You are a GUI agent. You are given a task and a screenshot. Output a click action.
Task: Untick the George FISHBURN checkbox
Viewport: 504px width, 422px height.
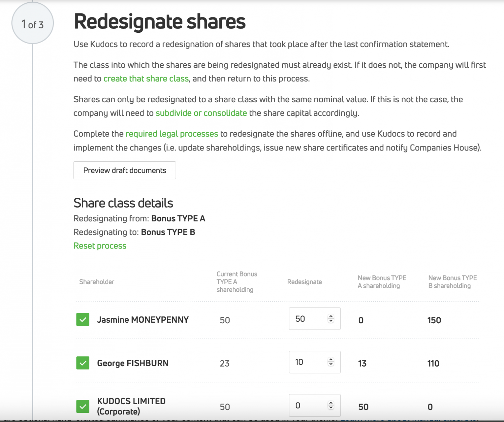click(x=83, y=363)
